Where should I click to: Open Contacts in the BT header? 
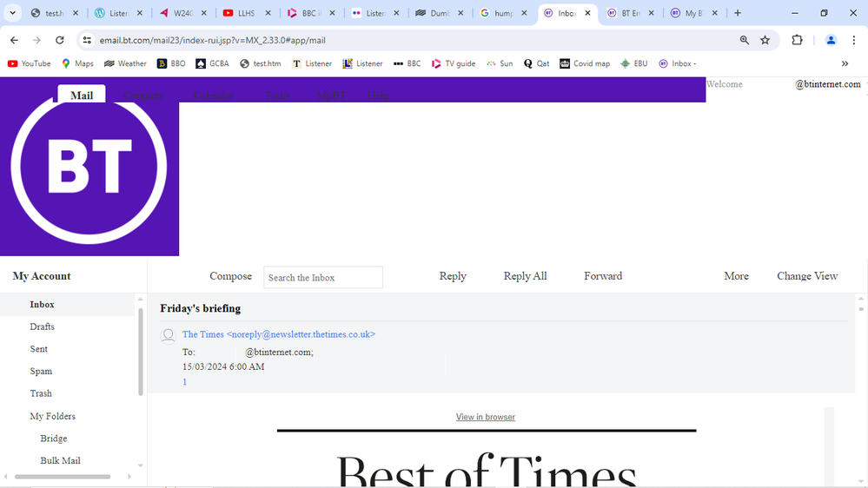coord(142,96)
